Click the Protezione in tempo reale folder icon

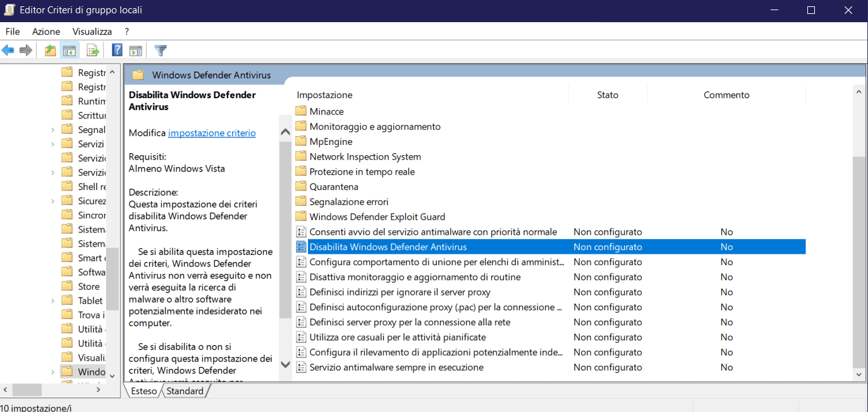click(301, 172)
